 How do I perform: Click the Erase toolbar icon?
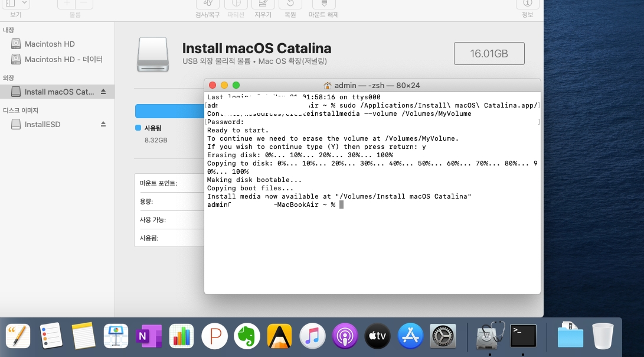tap(263, 4)
